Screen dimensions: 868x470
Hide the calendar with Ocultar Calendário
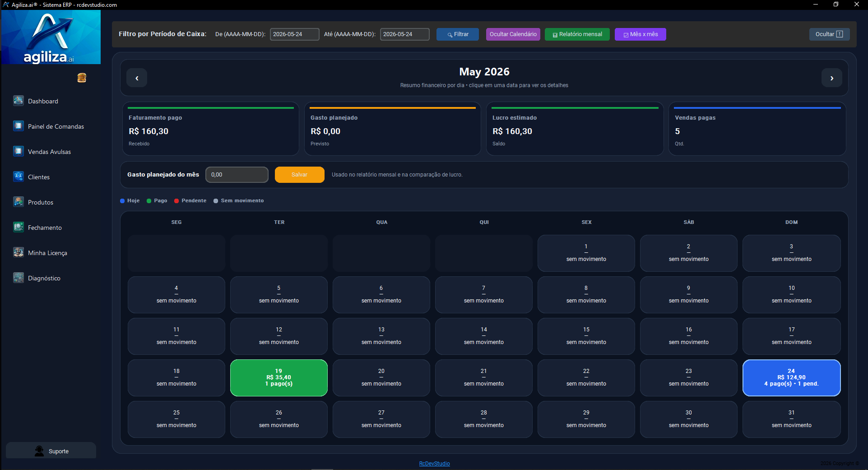[x=513, y=34]
